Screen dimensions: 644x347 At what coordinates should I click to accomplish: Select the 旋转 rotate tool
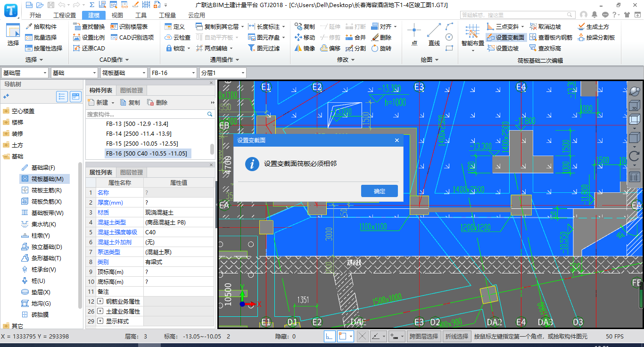(x=381, y=48)
